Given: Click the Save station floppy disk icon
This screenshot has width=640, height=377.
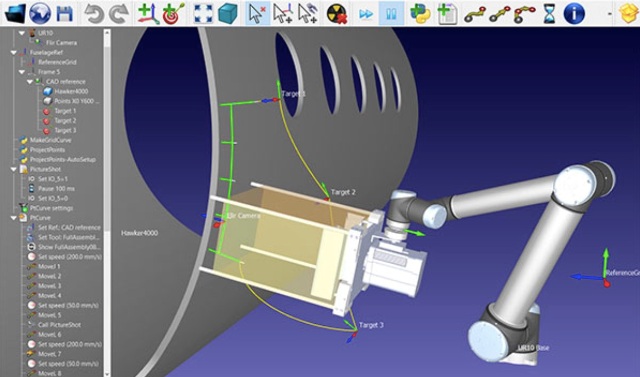Looking at the screenshot, I should pos(64,13).
